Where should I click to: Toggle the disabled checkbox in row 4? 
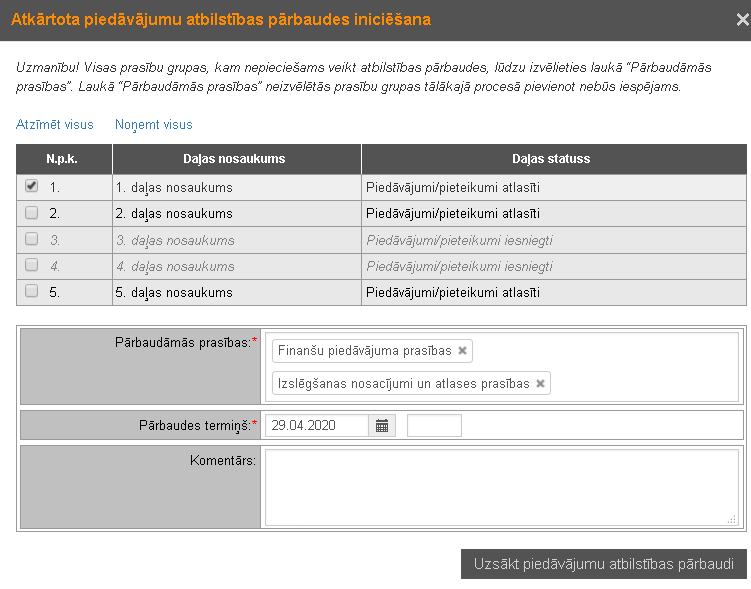point(32,266)
